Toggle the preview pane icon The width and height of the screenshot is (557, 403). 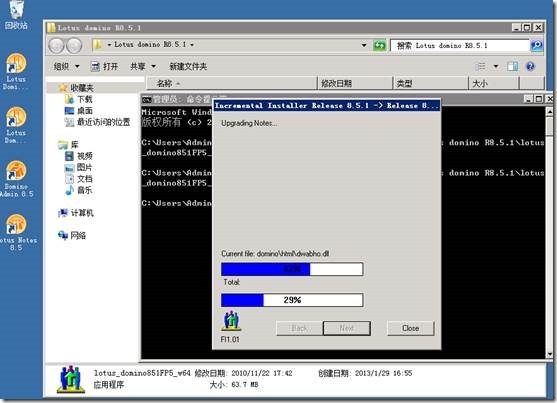coord(512,66)
